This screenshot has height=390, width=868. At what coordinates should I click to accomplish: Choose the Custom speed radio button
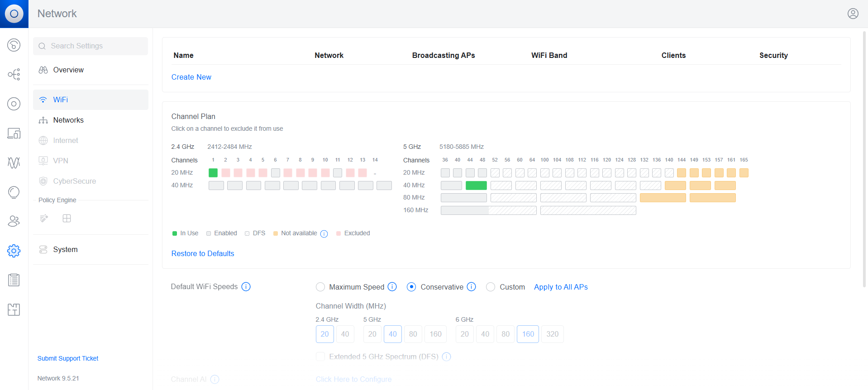click(490, 287)
